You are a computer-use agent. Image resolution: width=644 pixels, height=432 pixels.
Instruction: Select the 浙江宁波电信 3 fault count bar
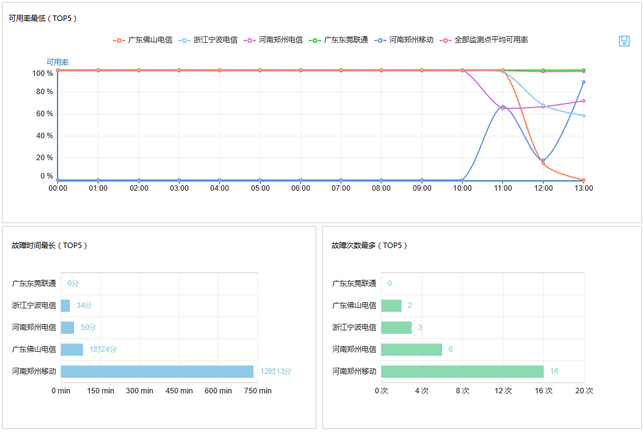[396, 327]
